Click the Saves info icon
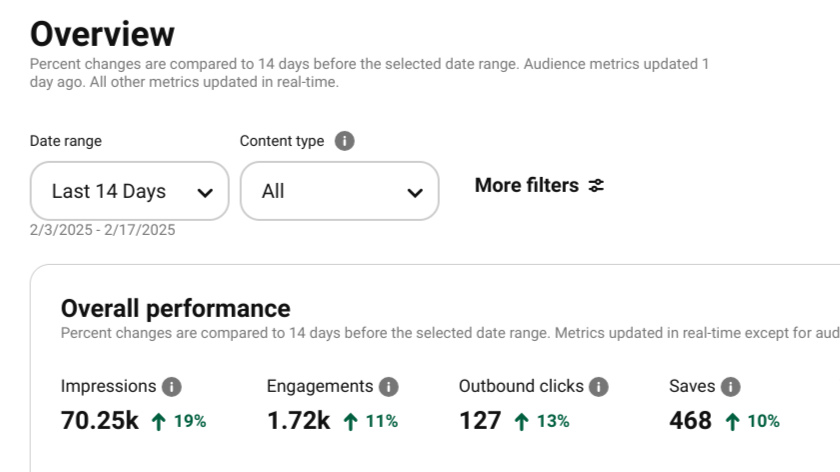 tap(731, 386)
